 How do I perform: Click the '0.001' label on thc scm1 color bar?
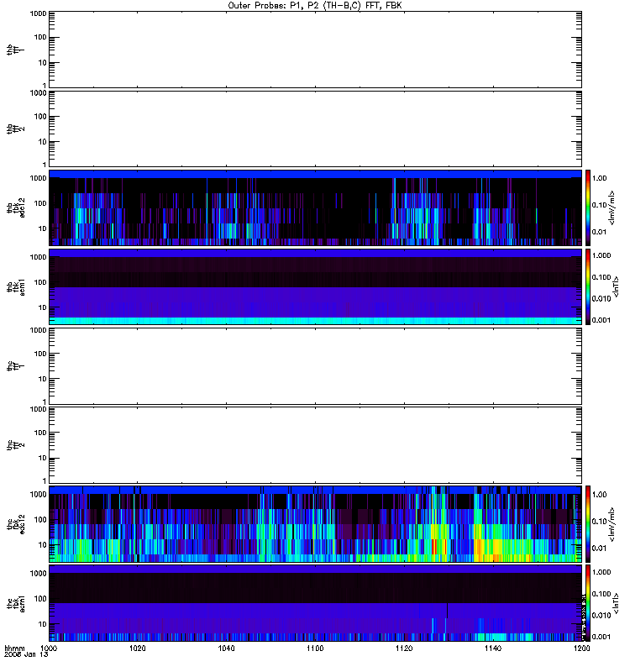601,637
